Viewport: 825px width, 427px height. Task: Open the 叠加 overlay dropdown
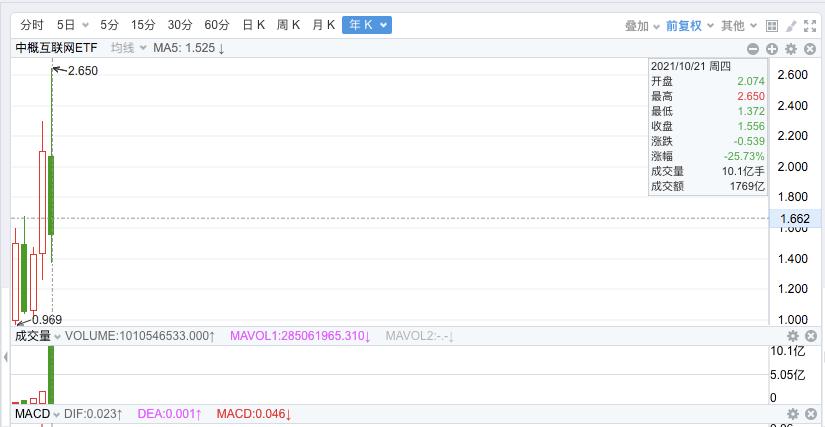pyautogui.click(x=642, y=26)
